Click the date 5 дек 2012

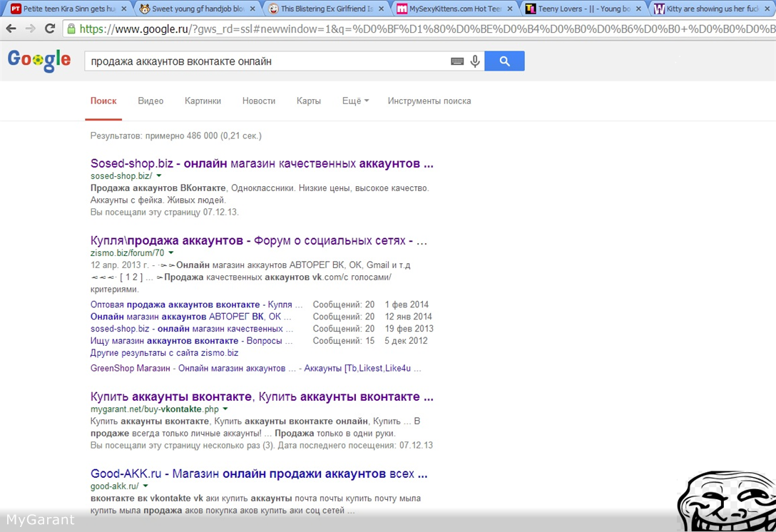click(406, 341)
